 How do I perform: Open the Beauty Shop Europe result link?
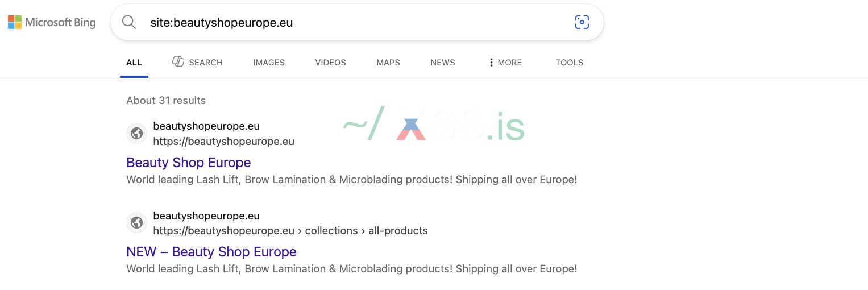188,163
